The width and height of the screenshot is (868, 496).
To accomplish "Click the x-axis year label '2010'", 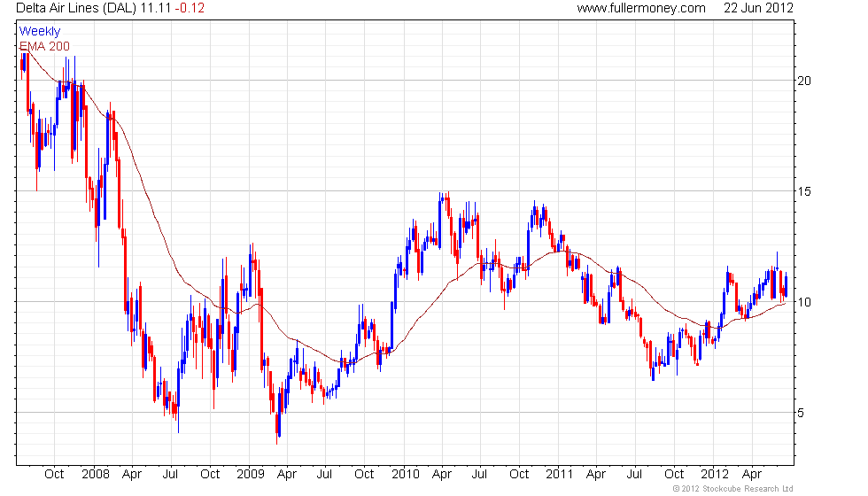I will 406,475.
